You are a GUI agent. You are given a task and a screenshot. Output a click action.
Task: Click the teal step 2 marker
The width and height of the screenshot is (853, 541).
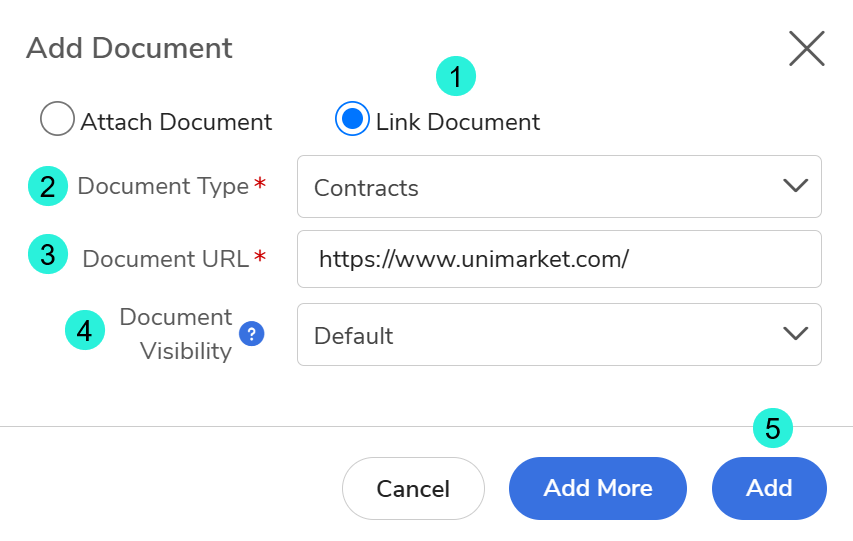(48, 186)
